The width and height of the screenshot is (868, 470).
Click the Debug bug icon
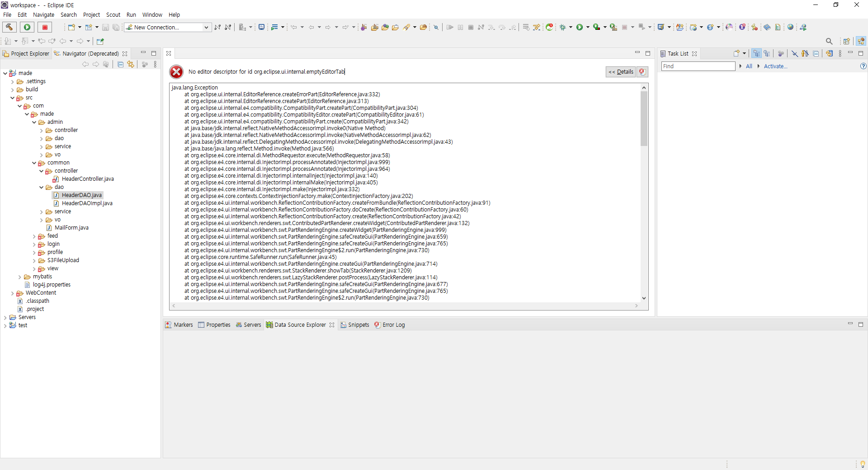563,27
